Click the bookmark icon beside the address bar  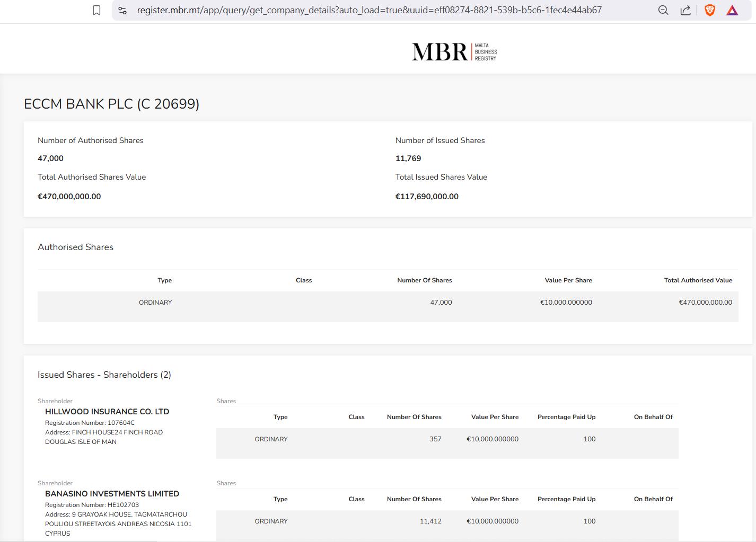click(96, 10)
